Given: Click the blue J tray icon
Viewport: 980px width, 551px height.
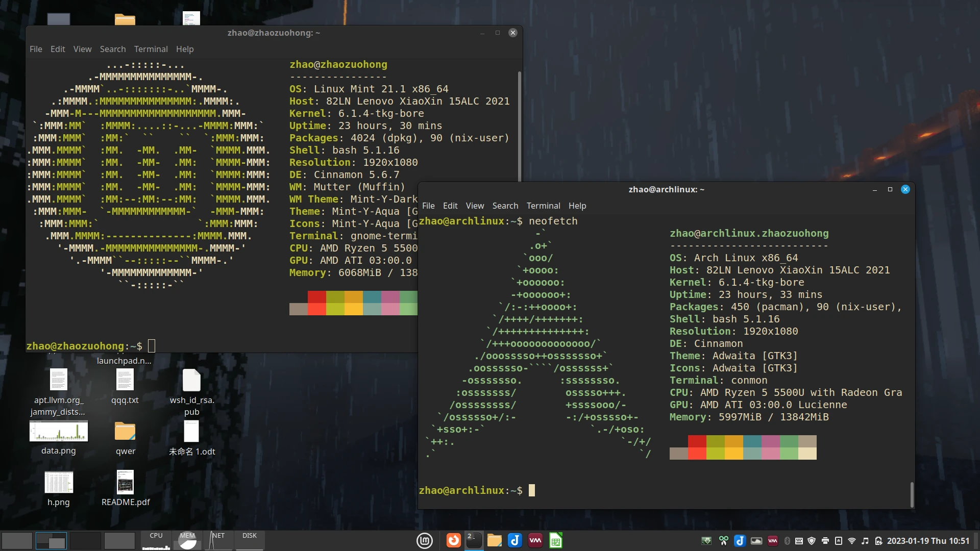Looking at the screenshot, I should point(740,541).
